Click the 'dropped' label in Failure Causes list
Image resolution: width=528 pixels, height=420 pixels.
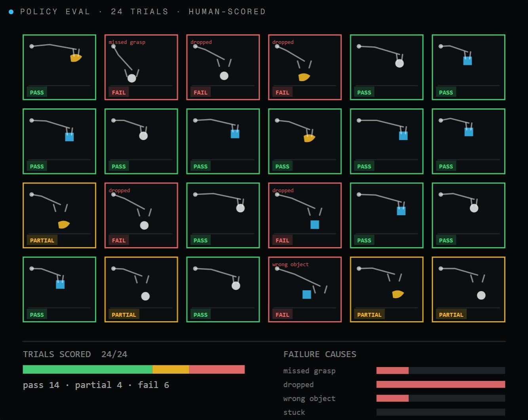point(298,384)
